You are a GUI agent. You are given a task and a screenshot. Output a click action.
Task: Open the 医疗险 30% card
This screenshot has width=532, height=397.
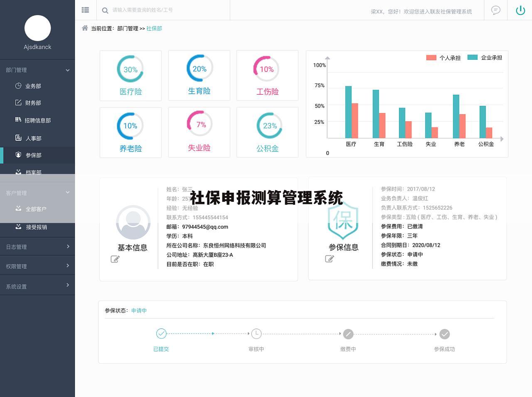tap(131, 76)
